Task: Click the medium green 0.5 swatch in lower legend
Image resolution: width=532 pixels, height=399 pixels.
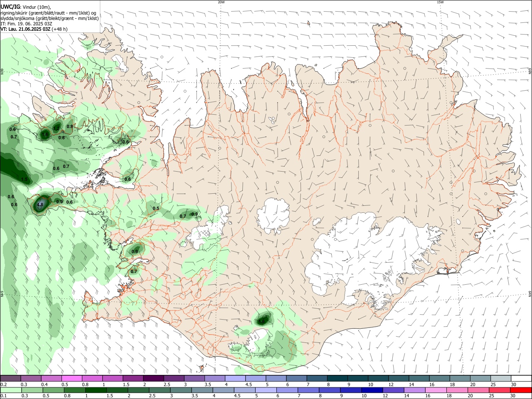Action: pyautogui.click(x=54, y=390)
